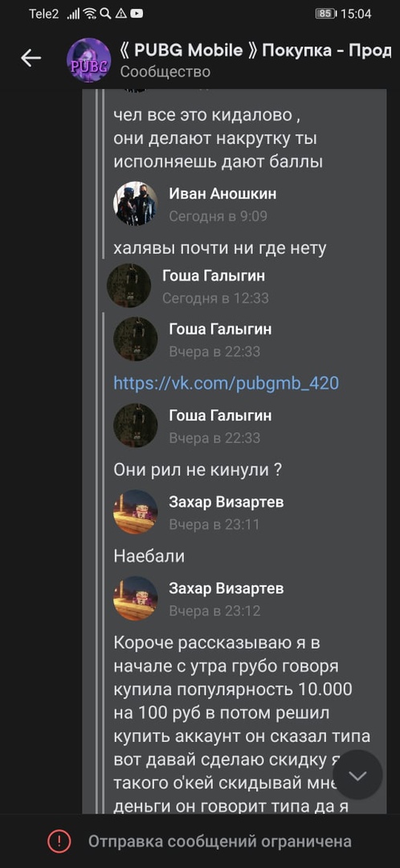Tap the Wi-Fi icon in status bar
The image size is (400, 868).
(x=90, y=14)
